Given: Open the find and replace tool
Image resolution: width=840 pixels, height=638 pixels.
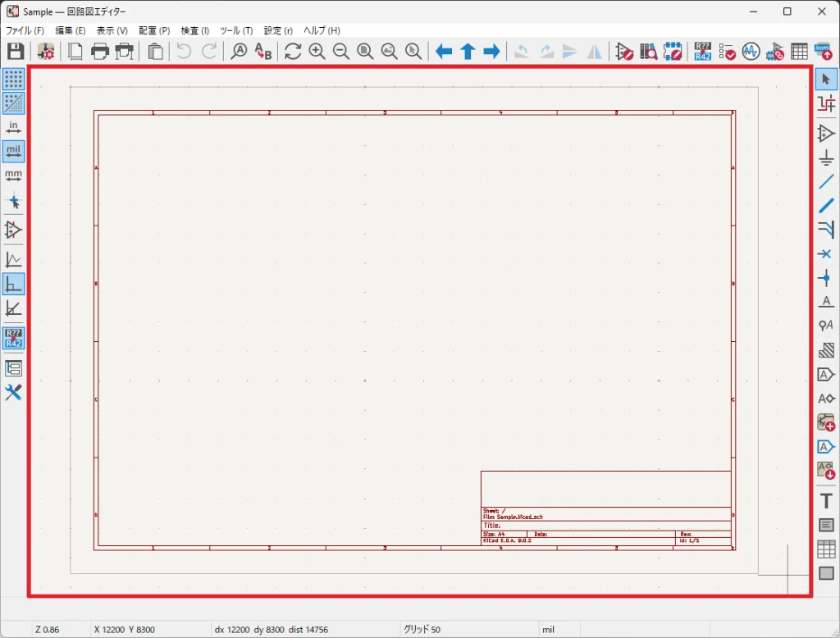Looking at the screenshot, I should pos(262,52).
